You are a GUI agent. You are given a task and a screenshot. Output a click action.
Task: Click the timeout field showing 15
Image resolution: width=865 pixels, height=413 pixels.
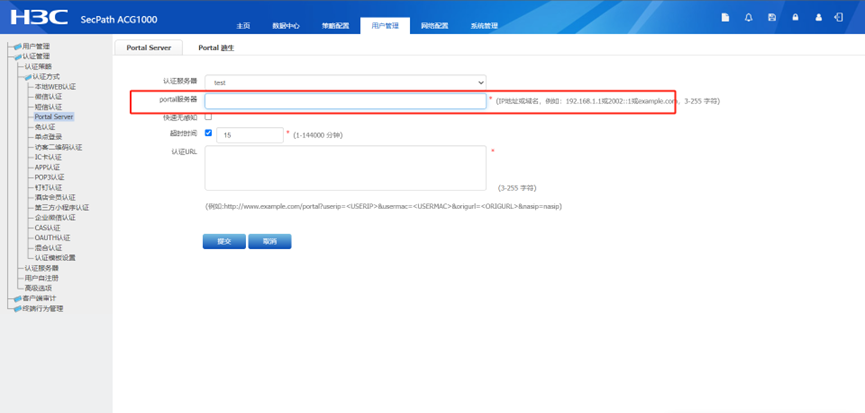pos(250,135)
